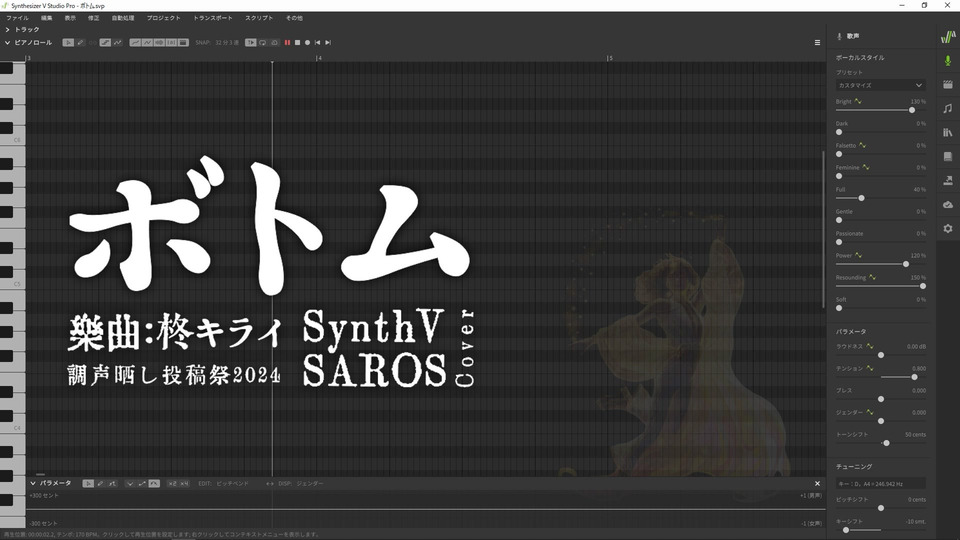Toggle auto-scroll playback follow button
The height and width of the screenshot is (540, 960).
[x=251, y=43]
